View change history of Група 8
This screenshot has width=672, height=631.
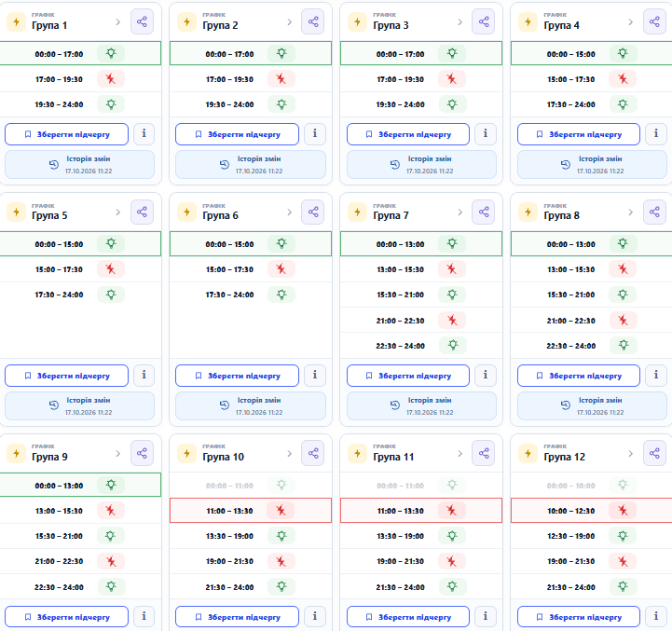[x=592, y=406]
